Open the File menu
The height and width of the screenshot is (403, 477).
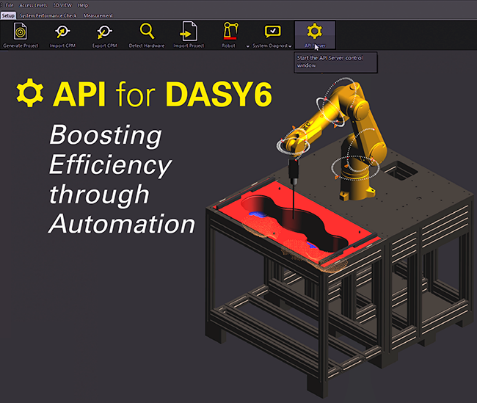[x=9, y=5]
